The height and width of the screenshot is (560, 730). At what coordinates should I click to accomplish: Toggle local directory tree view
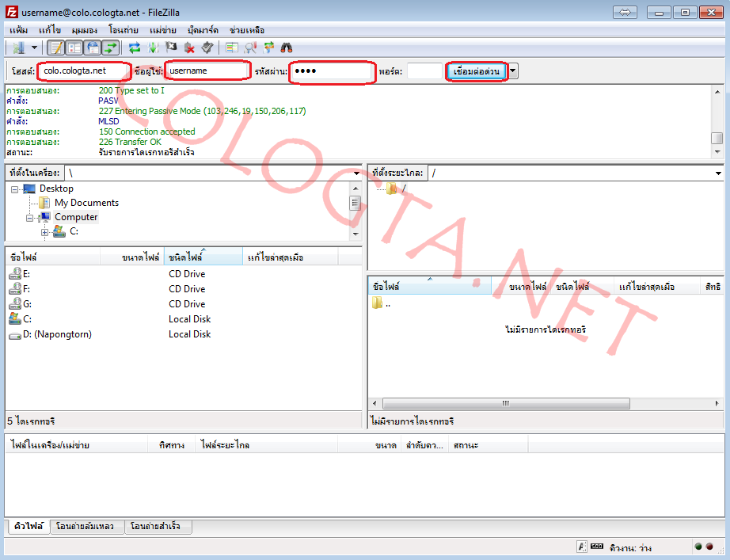(x=74, y=48)
